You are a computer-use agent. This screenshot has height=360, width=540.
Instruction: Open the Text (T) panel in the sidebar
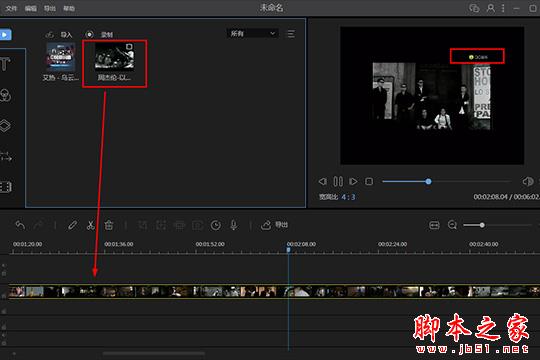click(x=5, y=64)
